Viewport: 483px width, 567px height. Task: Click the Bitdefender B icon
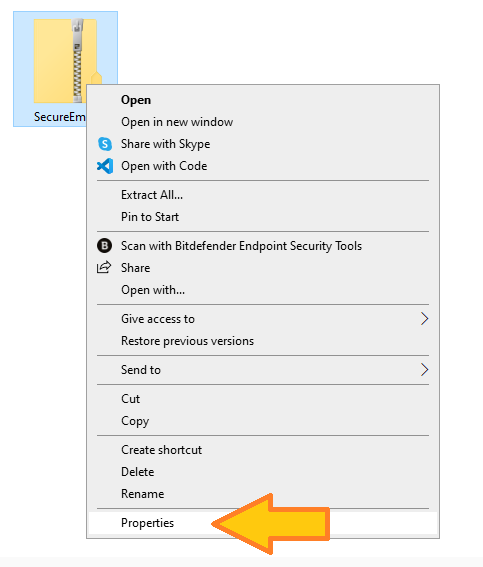coord(104,246)
